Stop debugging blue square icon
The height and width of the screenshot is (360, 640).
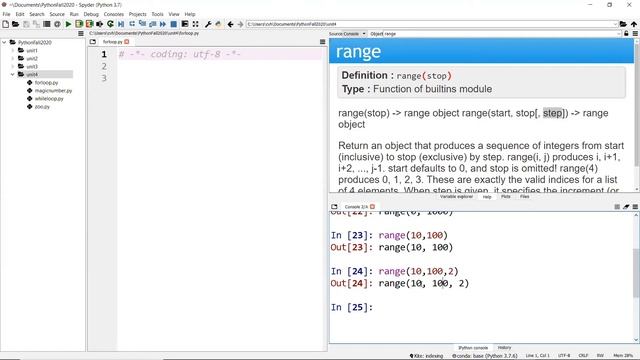pos(173,24)
